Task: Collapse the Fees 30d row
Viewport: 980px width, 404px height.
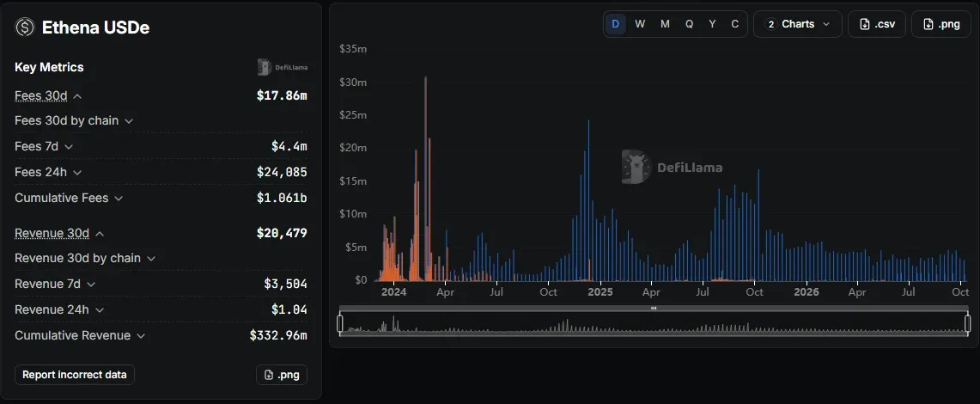Action: (77, 95)
